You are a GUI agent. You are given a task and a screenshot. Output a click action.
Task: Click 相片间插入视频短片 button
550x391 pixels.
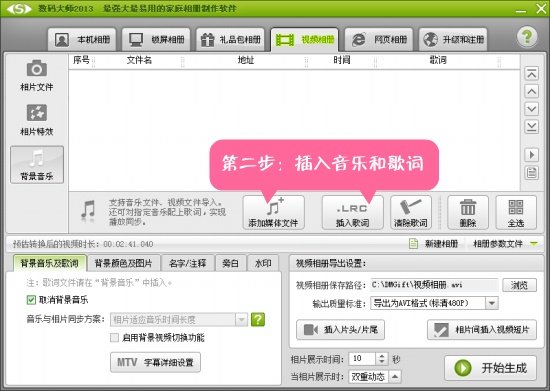click(x=482, y=330)
